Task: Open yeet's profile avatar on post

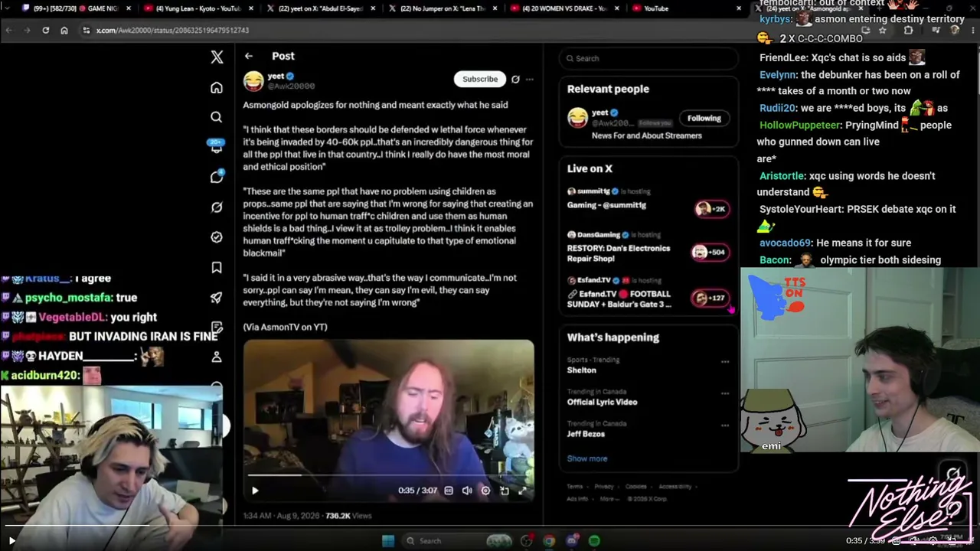Action: (x=253, y=80)
